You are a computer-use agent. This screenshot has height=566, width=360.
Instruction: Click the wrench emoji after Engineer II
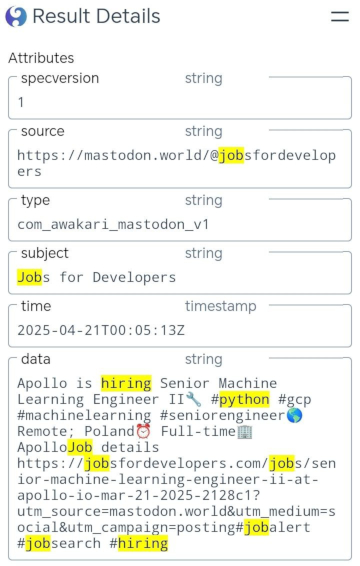[194, 399]
